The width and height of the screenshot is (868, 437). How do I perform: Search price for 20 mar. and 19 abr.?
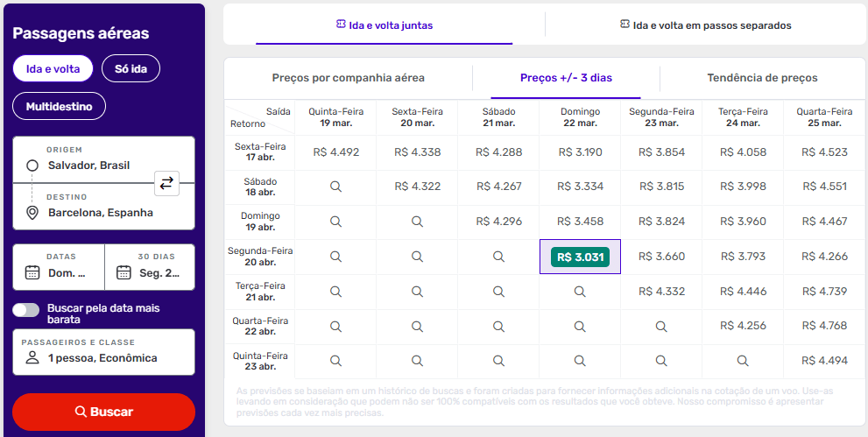click(417, 222)
